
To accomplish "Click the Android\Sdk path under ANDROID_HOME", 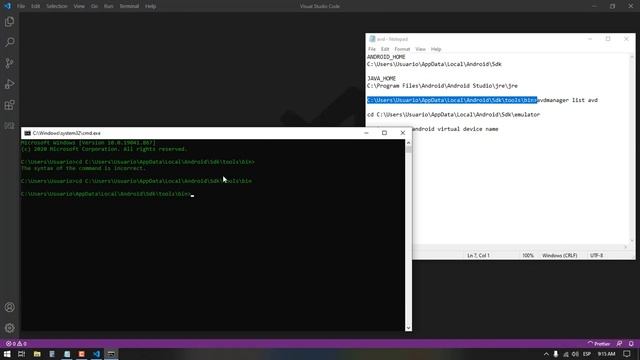I will (x=434, y=64).
